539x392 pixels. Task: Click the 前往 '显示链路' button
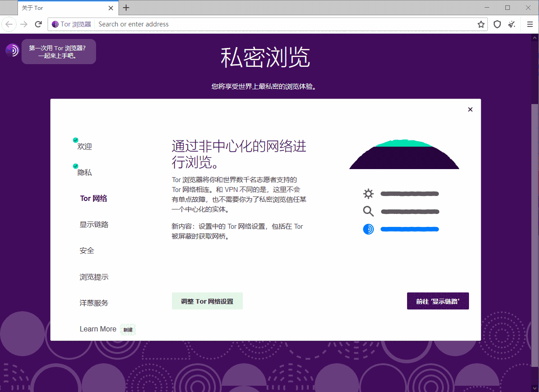coord(438,301)
